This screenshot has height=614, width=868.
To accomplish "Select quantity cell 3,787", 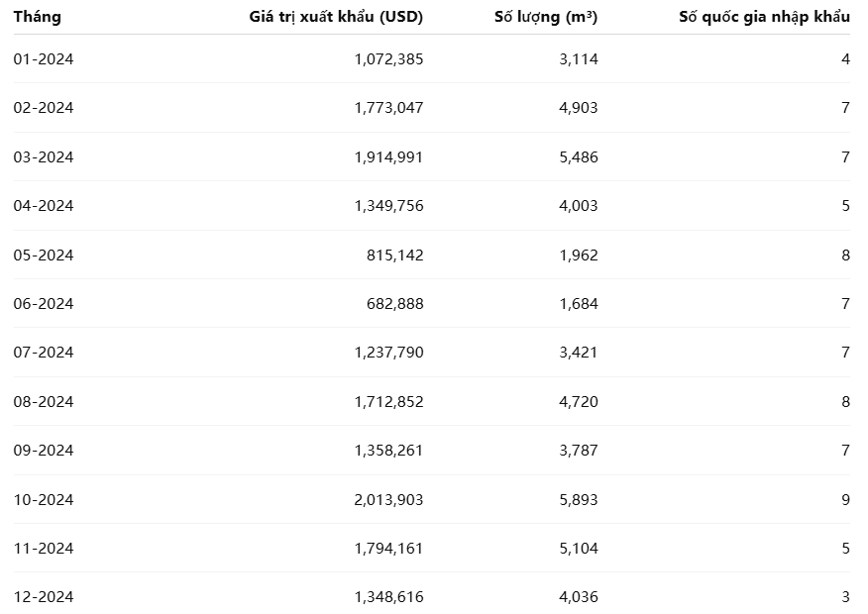I will (577, 451).
